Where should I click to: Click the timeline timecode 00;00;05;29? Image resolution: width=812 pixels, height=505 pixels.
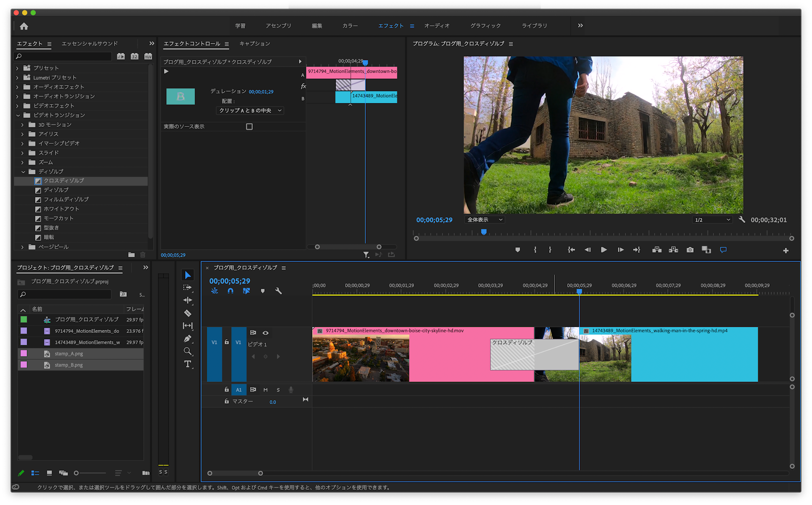pyautogui.click(x=230, y=281)
